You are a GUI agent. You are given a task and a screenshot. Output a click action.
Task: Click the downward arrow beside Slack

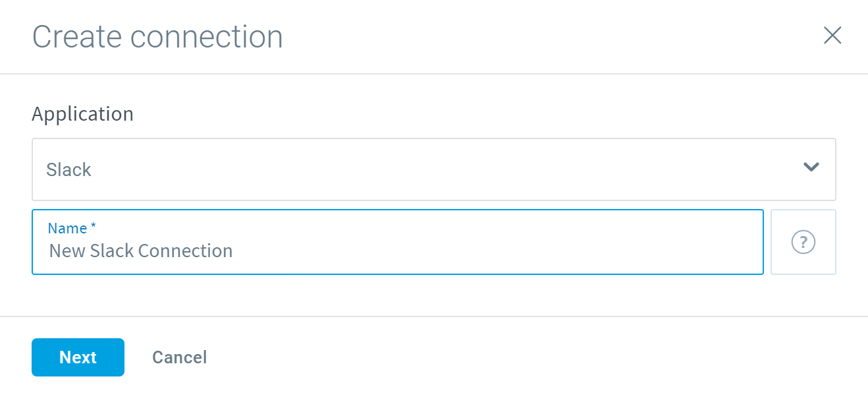[811, 167]
